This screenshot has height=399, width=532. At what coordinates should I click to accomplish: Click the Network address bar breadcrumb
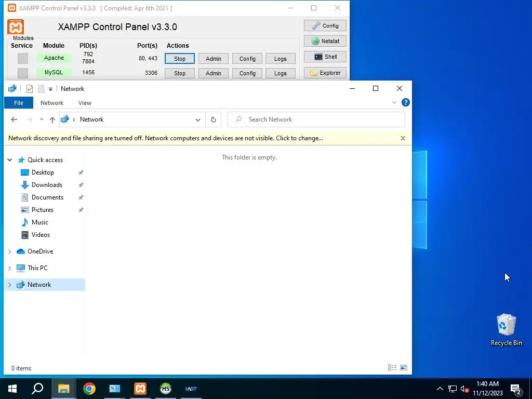91,119
